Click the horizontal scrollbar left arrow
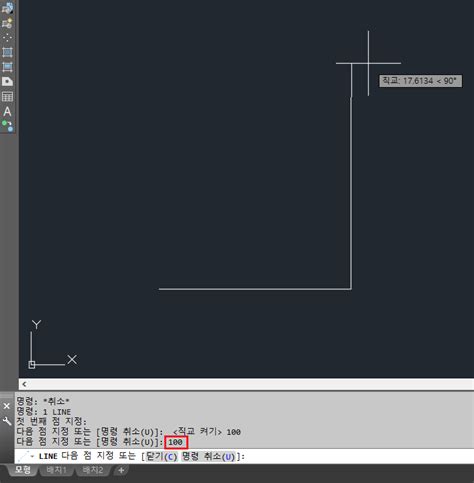The width and height of the screenshot is (474, 483). [x=24, y=384]
